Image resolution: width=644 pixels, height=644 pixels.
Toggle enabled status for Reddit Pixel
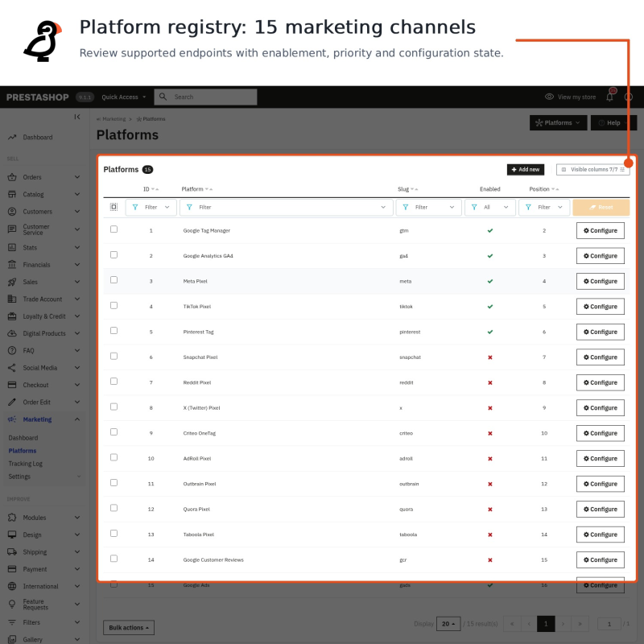pos(490,383)
